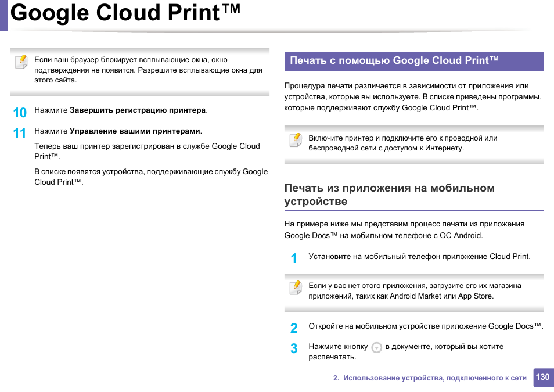Click the paragraph starting "На примере ниже мы представим"
Viewport: 554px width, 392px height.
(x=405, y=230)
